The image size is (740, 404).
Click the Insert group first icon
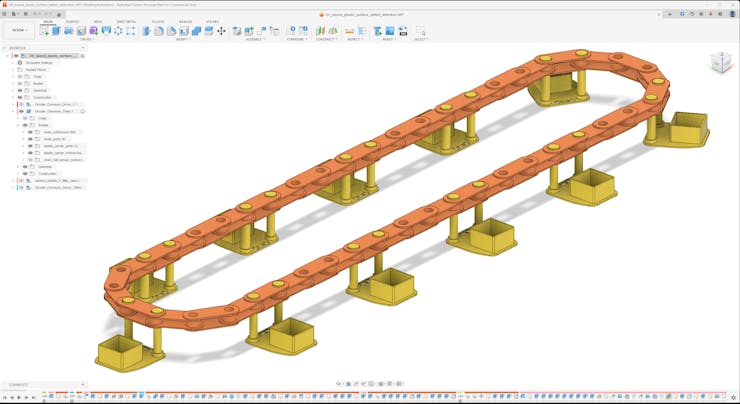pyautogui.click(x=378, y=31)
